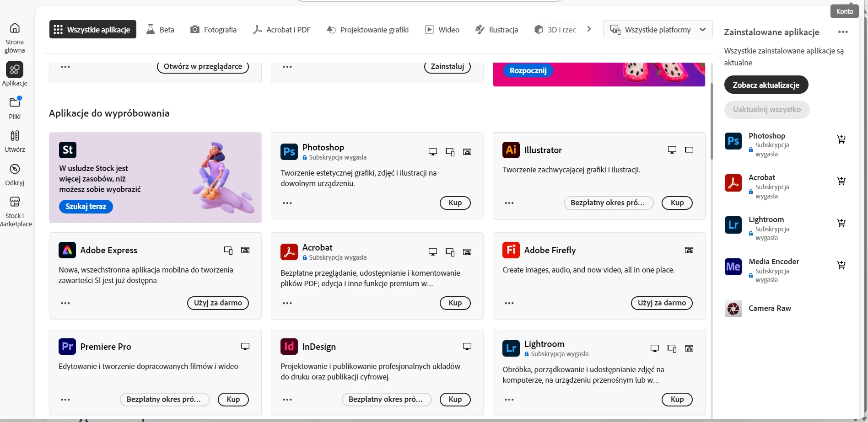Click the InDesign Id icon
The height and width of the screenshot is (422, 868).
[289, 346]
